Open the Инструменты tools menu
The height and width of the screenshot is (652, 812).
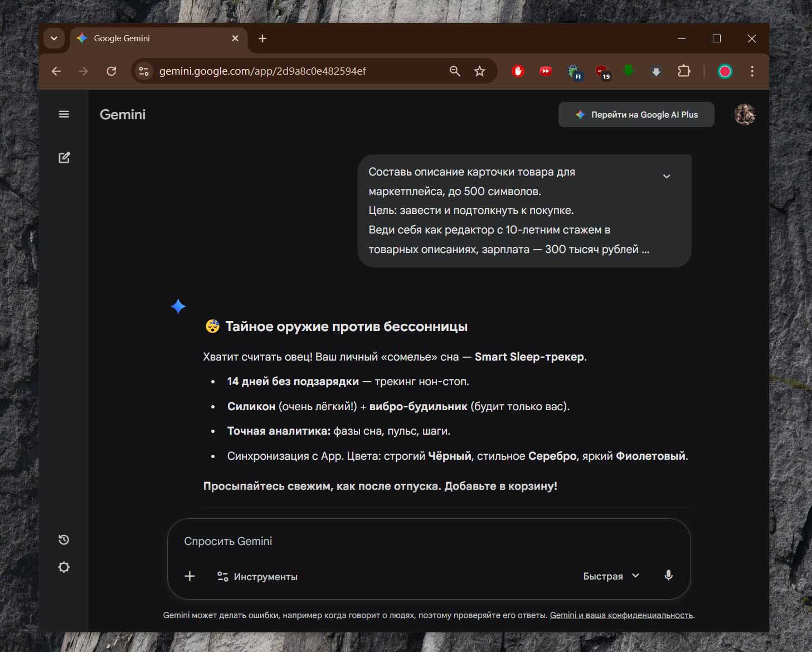(x=257, y=577)
